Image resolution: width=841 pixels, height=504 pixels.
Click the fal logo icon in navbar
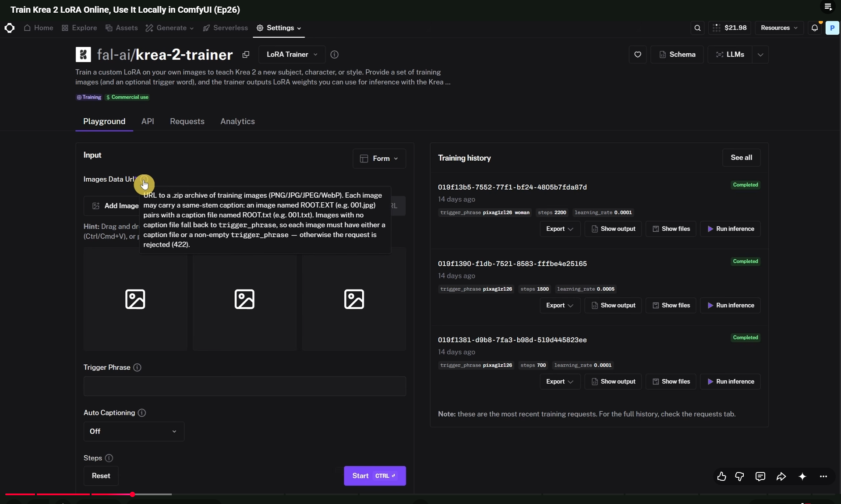(x=10, y=28)
